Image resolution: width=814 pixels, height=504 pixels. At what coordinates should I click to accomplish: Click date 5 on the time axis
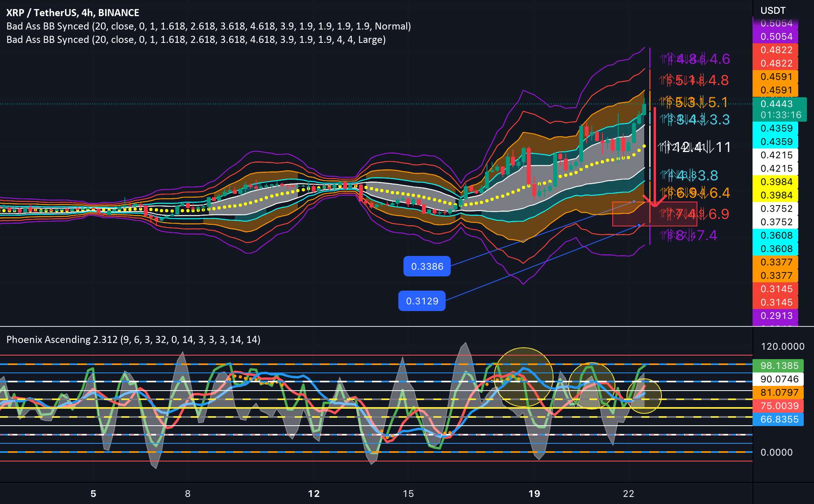click(93, 494)
